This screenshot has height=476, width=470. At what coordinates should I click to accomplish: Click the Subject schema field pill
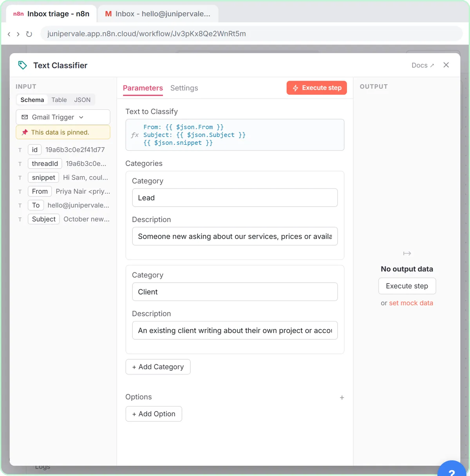click(44, 219)
